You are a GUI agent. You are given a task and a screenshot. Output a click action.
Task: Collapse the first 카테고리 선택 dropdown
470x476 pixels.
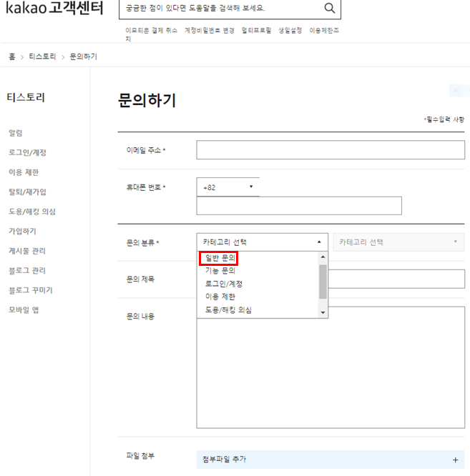263,242
